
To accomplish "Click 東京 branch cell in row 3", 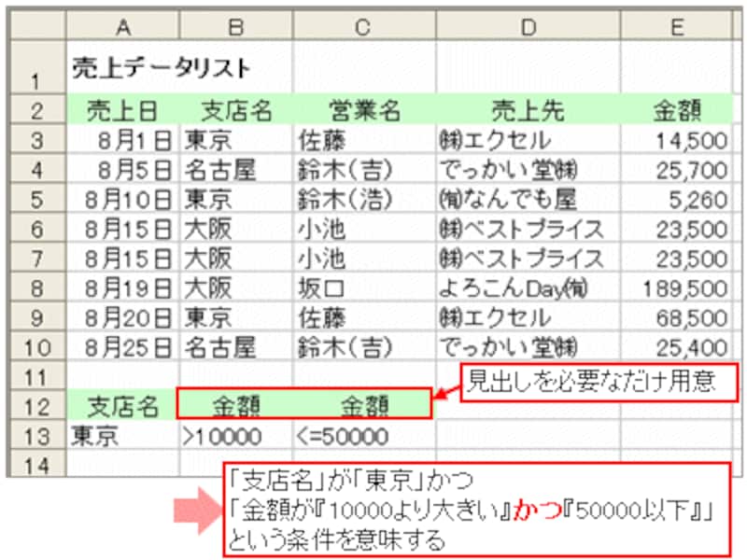I will click(x=236, y=139).
